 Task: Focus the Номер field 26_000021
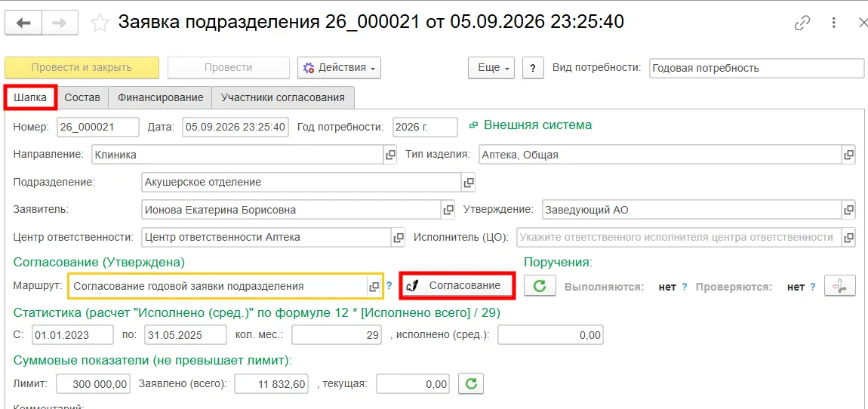click(98, 127)
